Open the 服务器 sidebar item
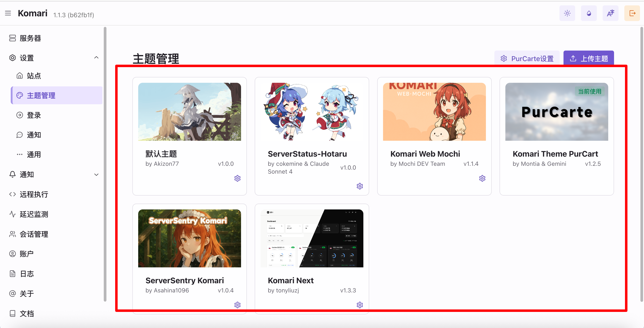 (30, 38)
